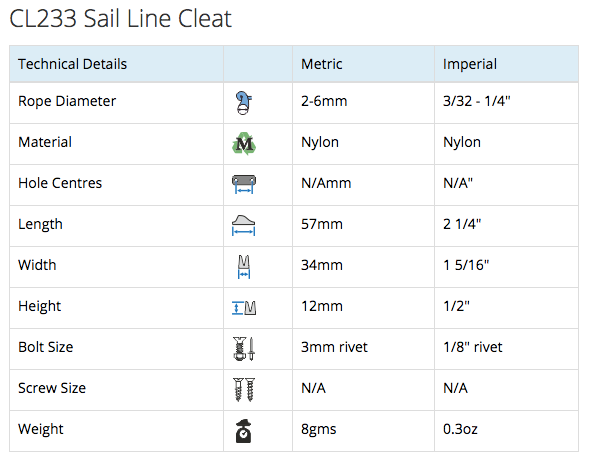Click the 3/32 - 1/4" imperial value

pos(476,101)
